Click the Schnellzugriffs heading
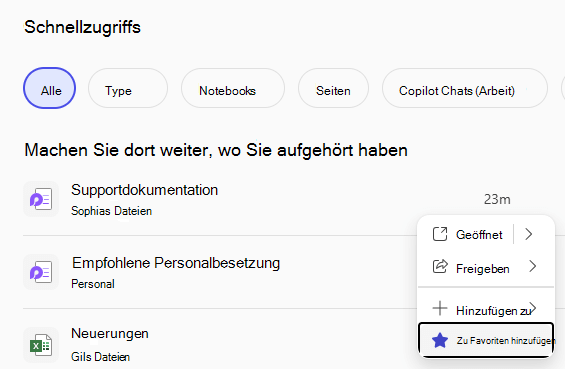565x369 pixels. click(x=82, y=27)
